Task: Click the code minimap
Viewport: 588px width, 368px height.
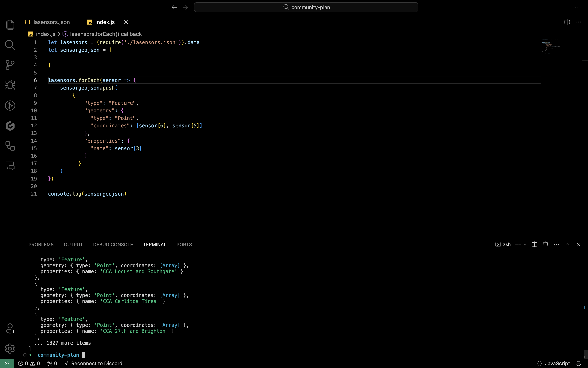Action: point(551,46)
